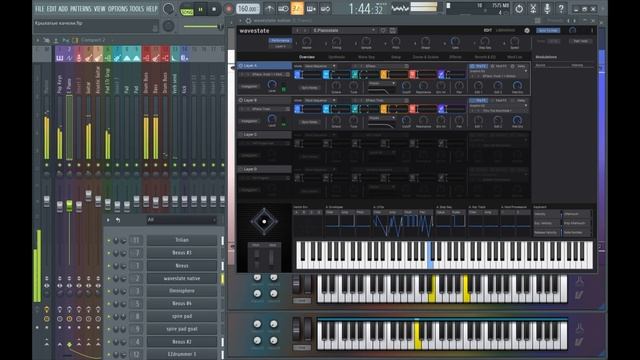
Task: Click the undo arrow icon in the channel rack header
Action: [118, 220]
